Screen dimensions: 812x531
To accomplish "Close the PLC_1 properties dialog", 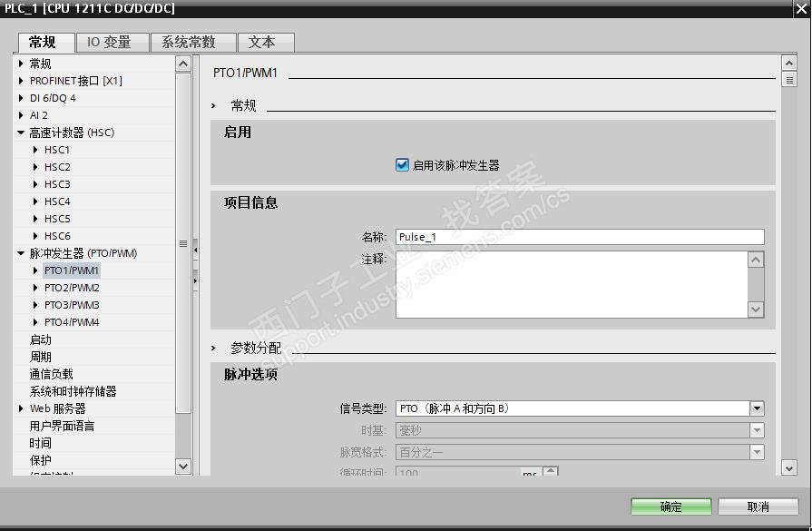I will point(801,9).
